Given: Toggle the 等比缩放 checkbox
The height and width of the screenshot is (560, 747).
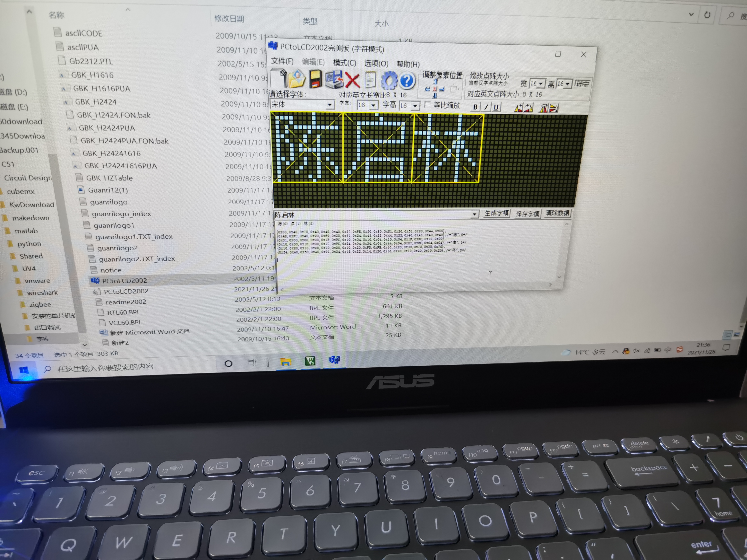Looking at the screenshot, I should [x=428, y=105].
